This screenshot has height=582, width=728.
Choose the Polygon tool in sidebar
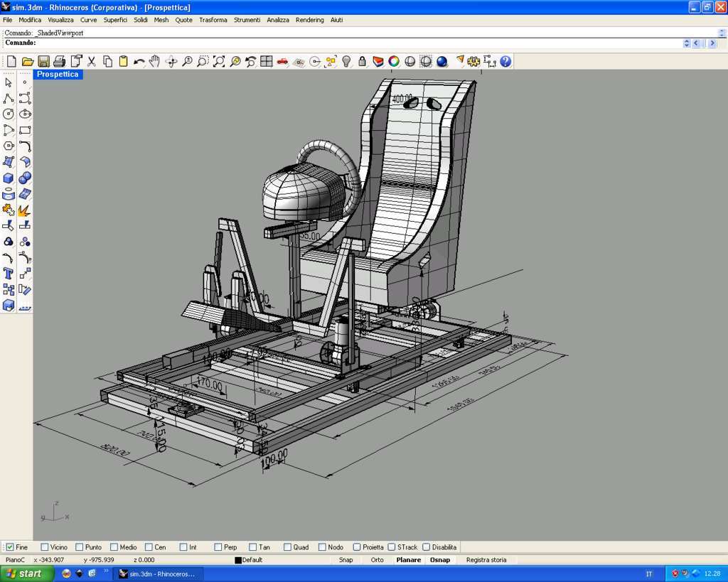(x=9, y=146)
